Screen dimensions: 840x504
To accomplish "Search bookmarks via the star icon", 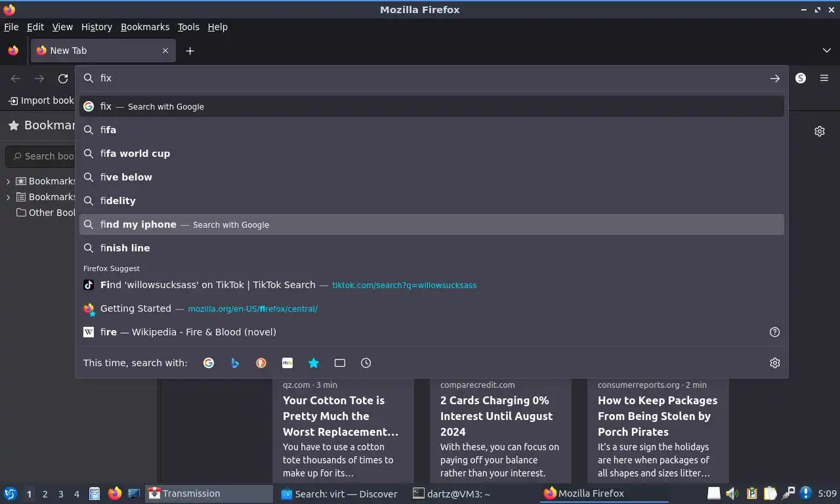I will (x=314, y=363).
